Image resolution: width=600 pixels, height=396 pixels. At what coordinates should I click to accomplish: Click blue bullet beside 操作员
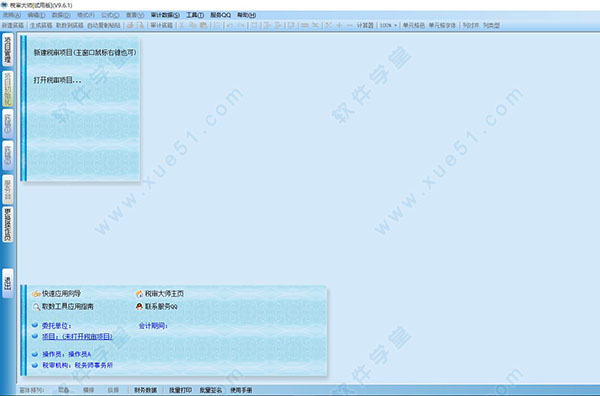(35, 354)
